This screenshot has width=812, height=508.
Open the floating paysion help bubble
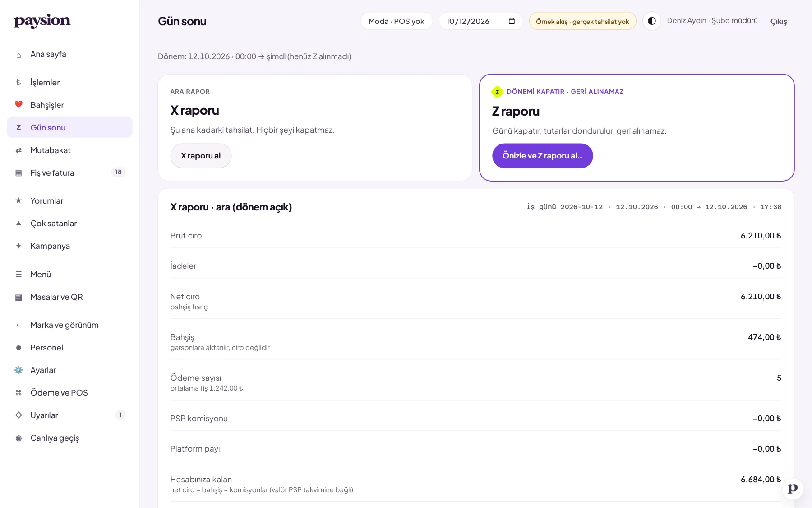pos(793,489)
